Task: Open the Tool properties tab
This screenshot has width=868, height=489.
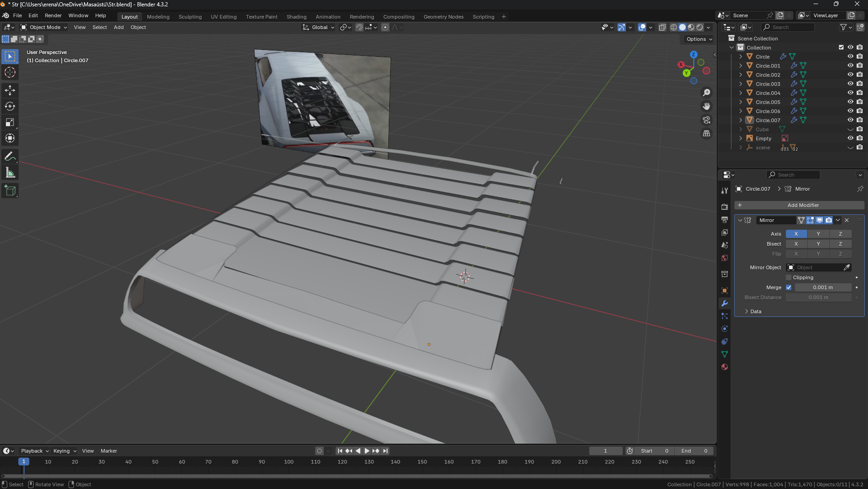Action: (x=725, y=190)
